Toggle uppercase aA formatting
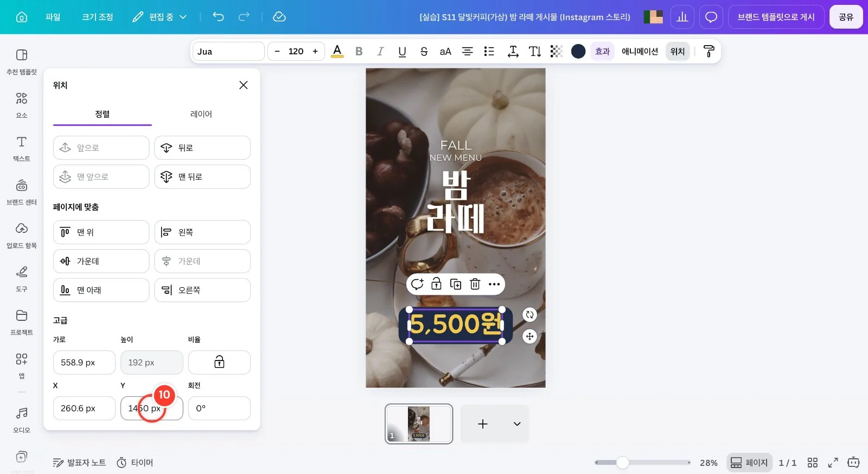Image resolution: width=868 pixels, height=474 pixels. click(x=445, y=51)
